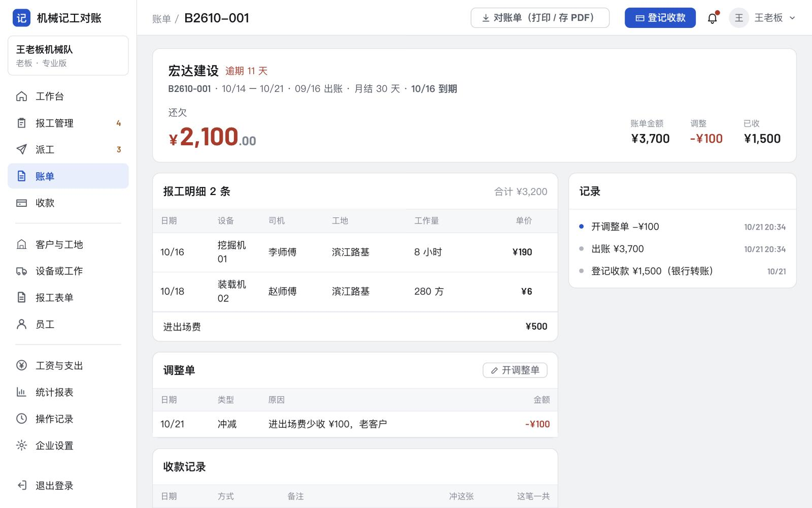812x508 pixels.
Task: Click the 退出登录 logout icon
Action: tap(21, 485)
